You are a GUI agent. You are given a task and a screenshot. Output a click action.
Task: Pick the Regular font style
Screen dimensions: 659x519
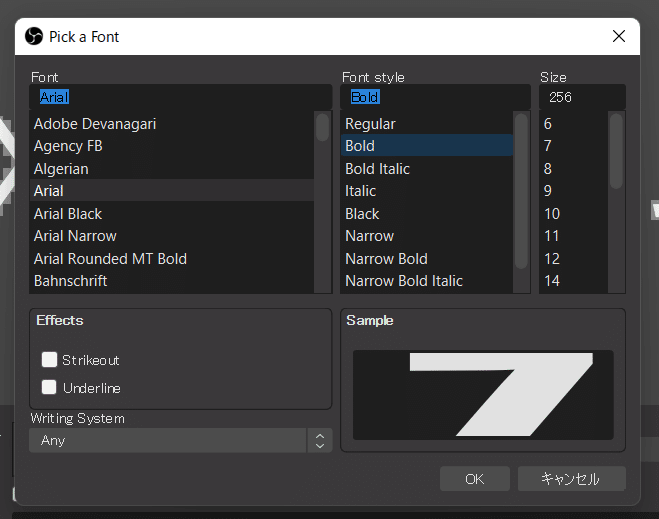[370, 124]
